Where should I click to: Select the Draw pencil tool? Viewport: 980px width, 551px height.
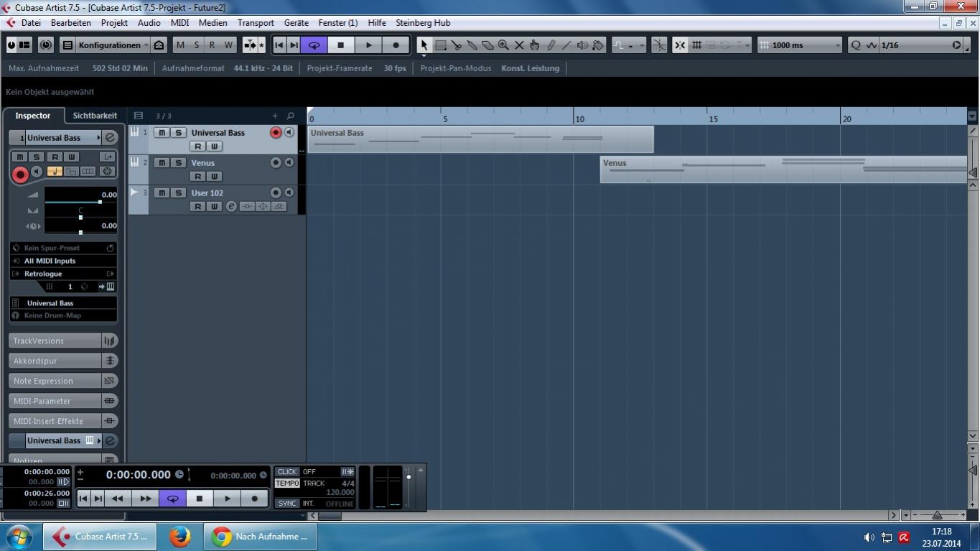(551, 45)
